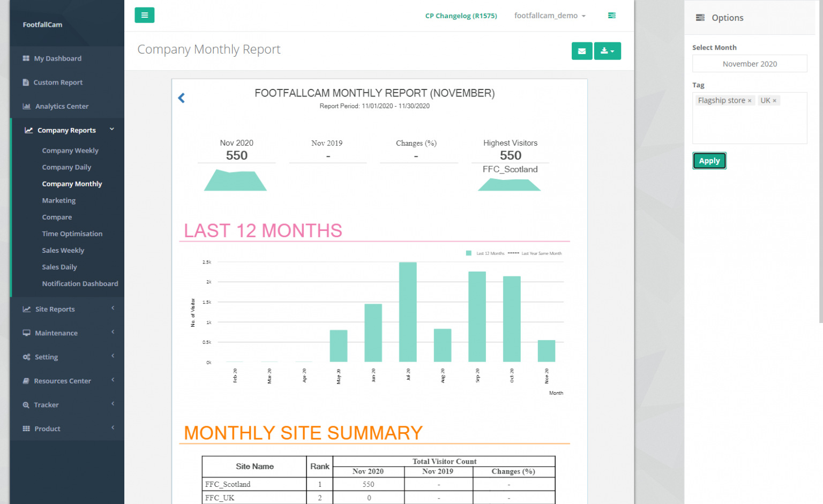Remove the 'UK' tag
Image resolution: width=823 pixels, height=504 pixels.
774,101
